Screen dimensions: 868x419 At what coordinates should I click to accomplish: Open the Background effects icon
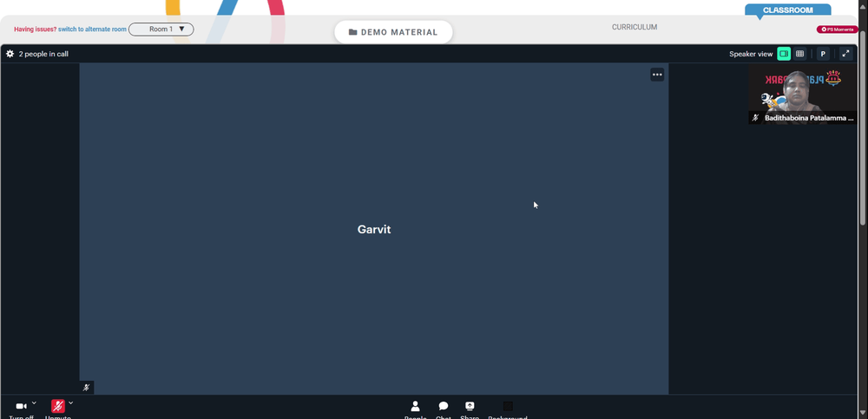pos(508,406)
